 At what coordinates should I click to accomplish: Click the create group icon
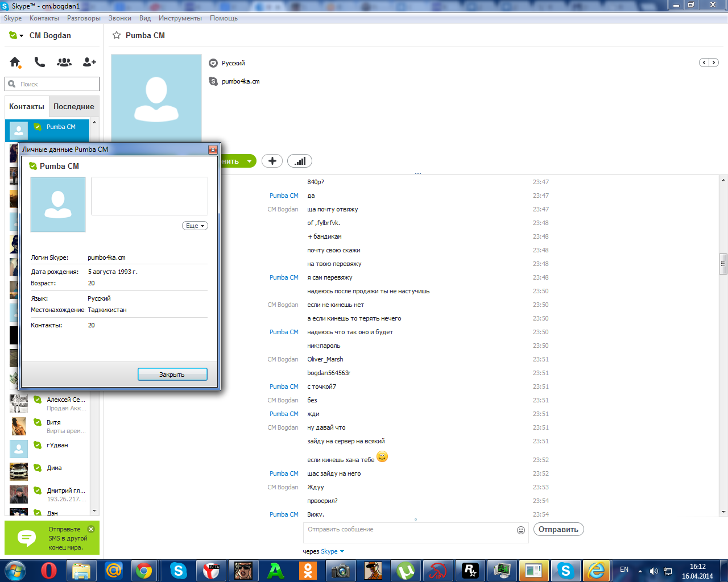tap(64, 62)
